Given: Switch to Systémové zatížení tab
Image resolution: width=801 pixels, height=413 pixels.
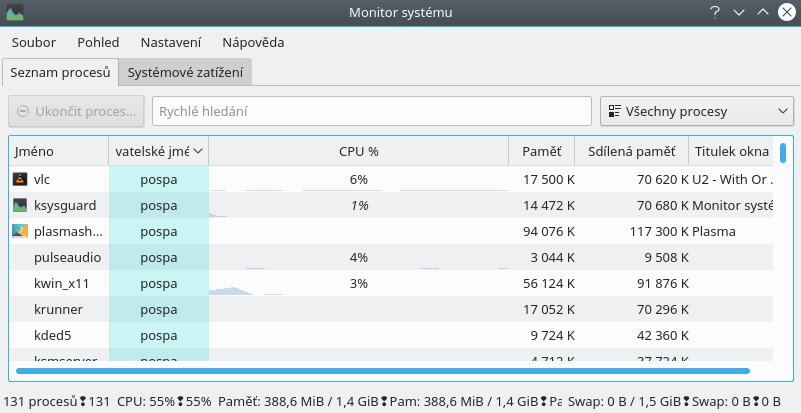Looking at the screenshot, I should [185, 72].
